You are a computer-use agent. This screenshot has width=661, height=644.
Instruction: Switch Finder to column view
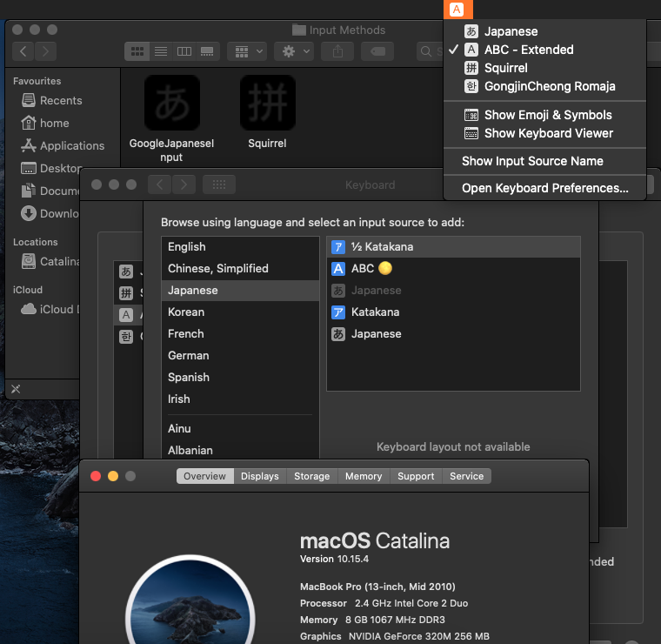(184, 51)
